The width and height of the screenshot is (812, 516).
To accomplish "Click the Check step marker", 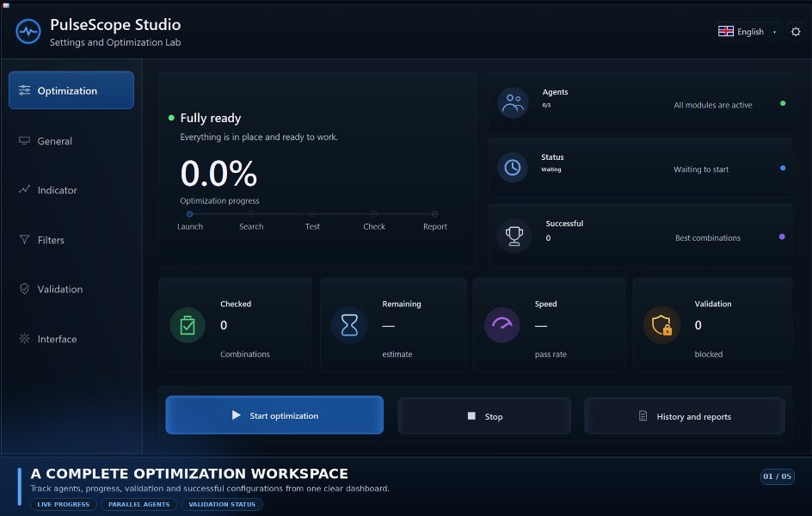I will [373, 214].
